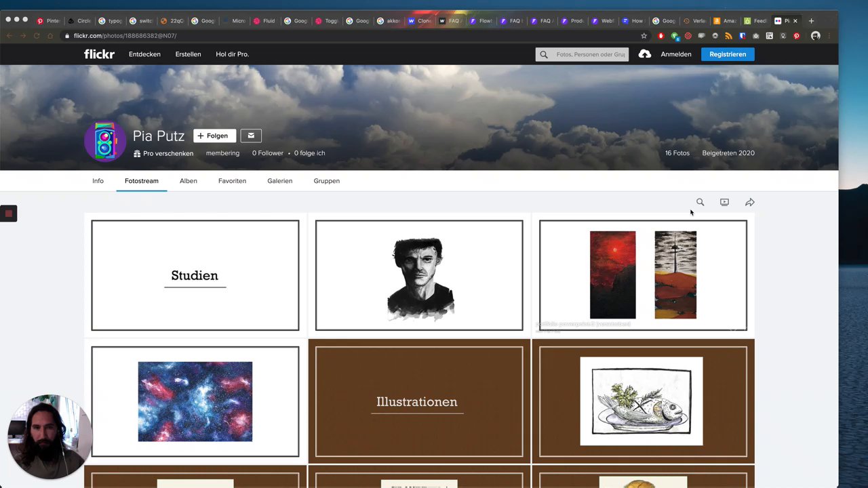
Task: Switch to the Alben tab
Action: (x=189, y=181)
